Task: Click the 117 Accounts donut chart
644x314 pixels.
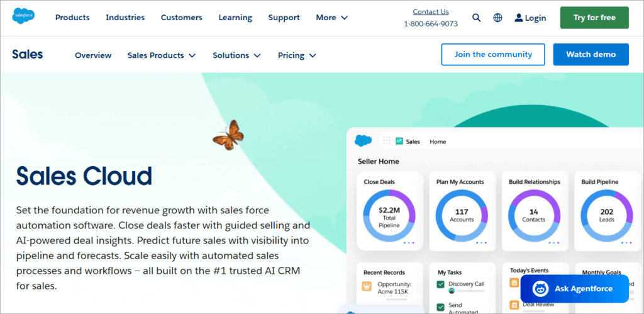Action: [462, 216]
